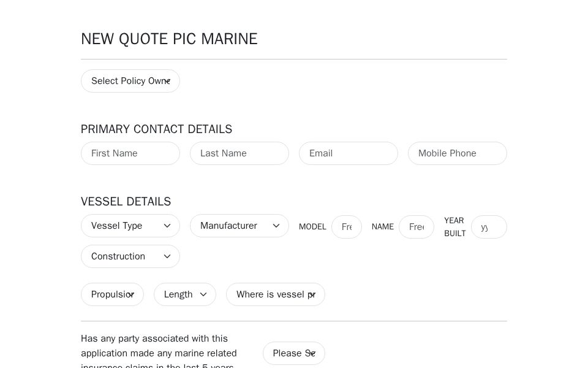Click the chevron icon on Construction
The image size is (588, 368).
pyautogui.click(x=167, y=256)
